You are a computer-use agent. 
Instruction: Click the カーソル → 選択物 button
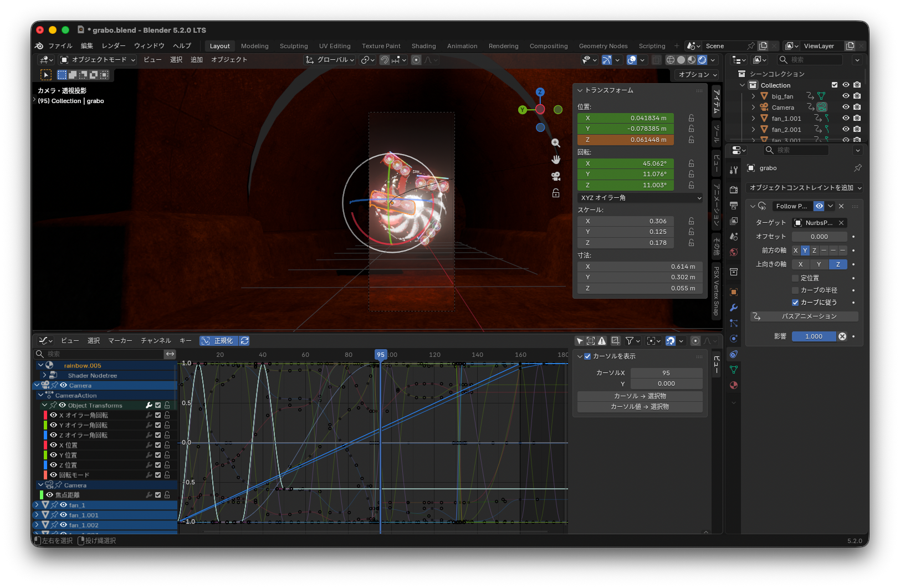(x=640, y=396)
